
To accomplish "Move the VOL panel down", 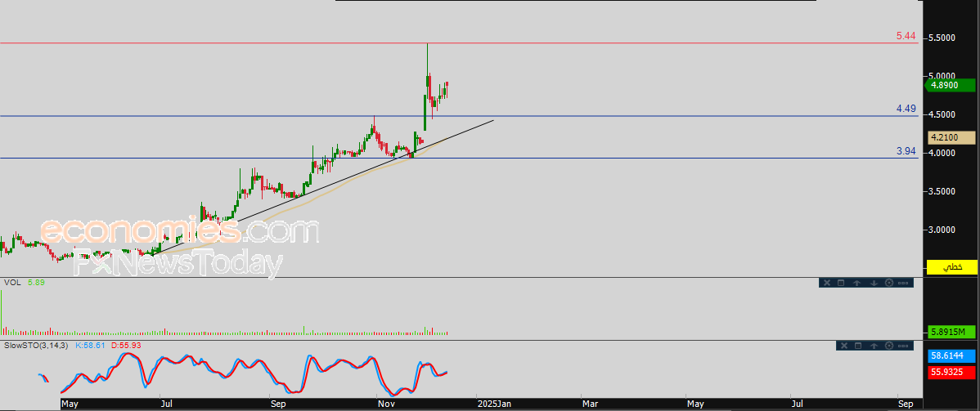I will pos(874,283).
